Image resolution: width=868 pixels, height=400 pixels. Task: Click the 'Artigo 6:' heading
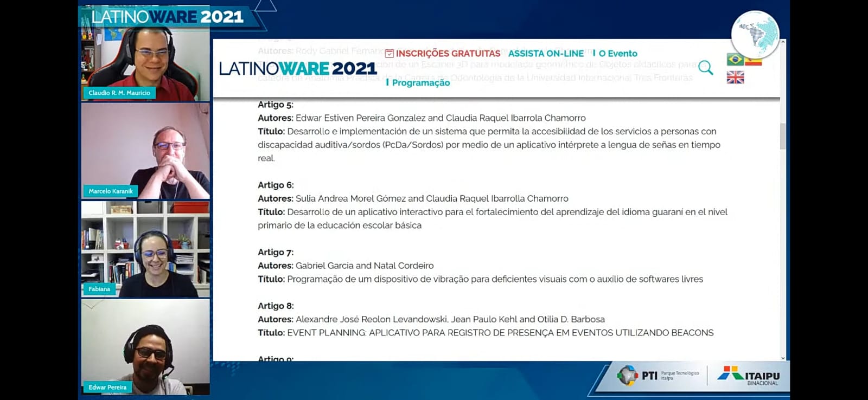(276, 185)
